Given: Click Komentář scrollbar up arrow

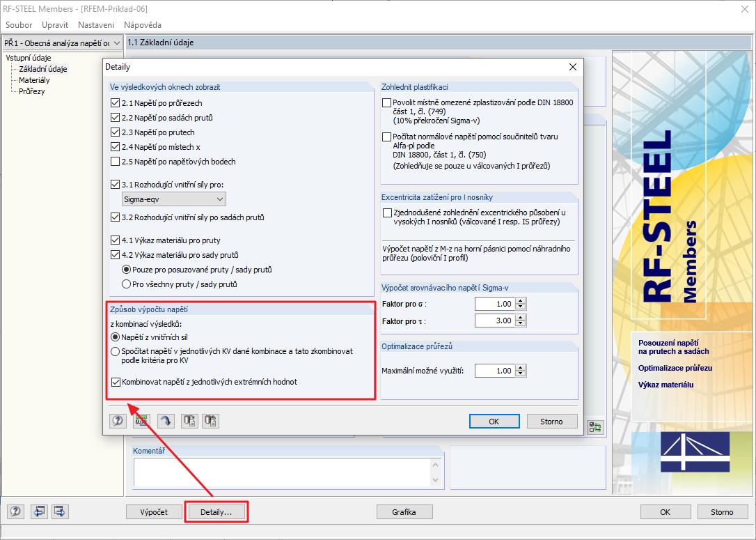Looking at the screenshot, I should (435, 465).
